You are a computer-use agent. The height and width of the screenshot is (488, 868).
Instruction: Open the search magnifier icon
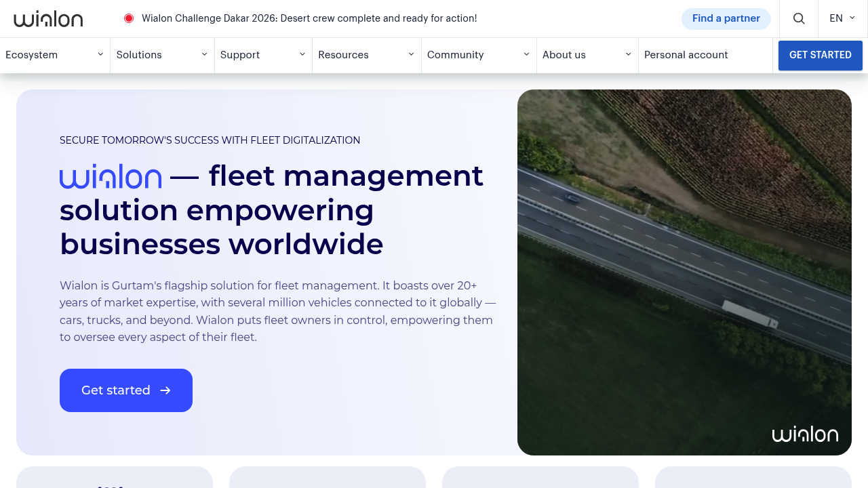pyautogui.click(x=799, y=19)
